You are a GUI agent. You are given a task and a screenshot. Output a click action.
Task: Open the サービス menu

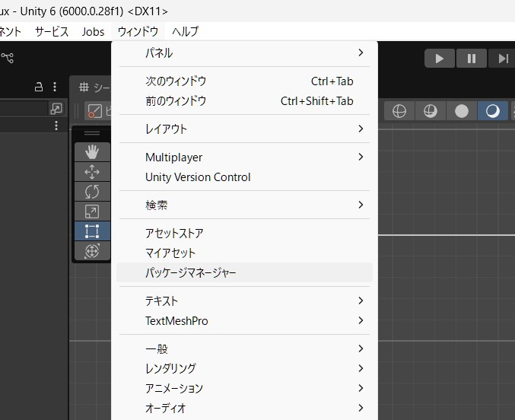(52, 31)
